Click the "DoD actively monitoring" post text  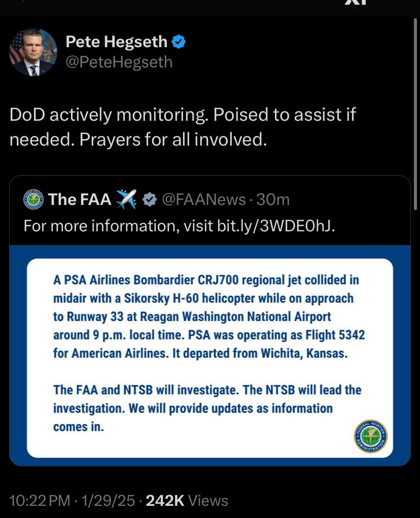click(183, 127)
